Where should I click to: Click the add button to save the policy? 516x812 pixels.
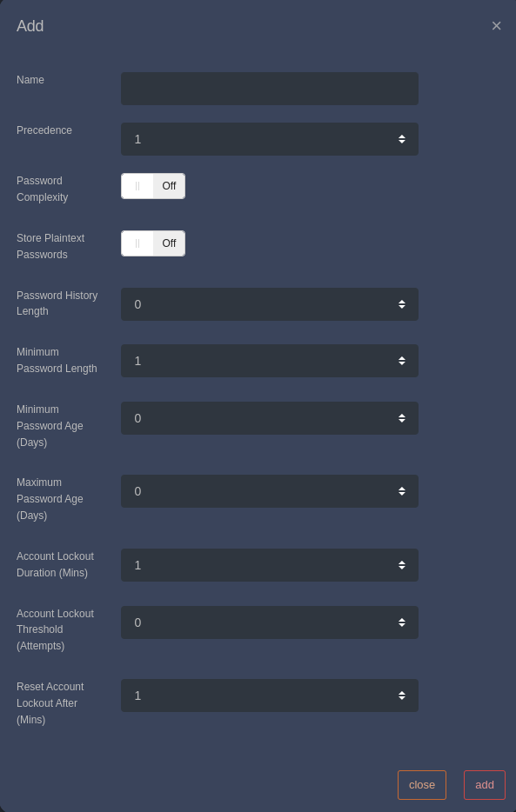click(485, 785)
